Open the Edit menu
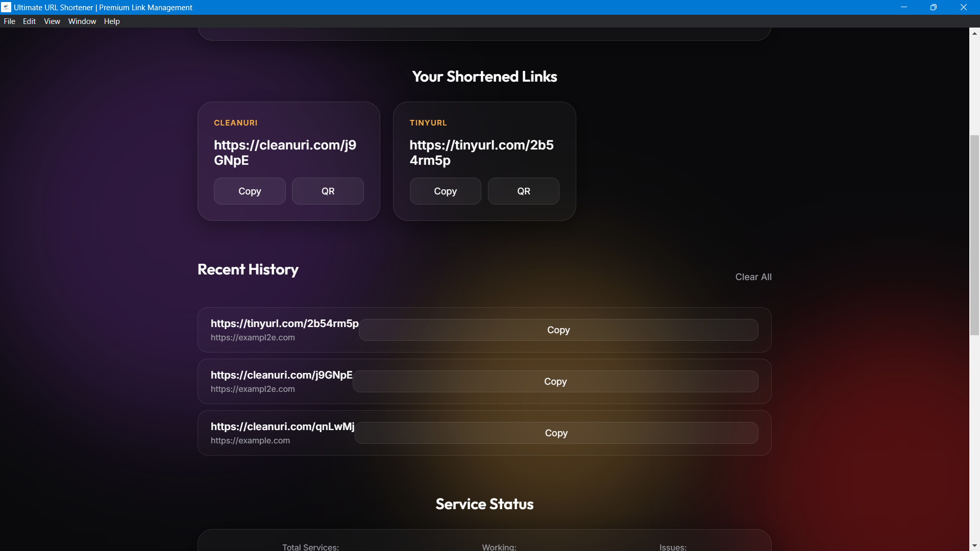 pos(29,21)
